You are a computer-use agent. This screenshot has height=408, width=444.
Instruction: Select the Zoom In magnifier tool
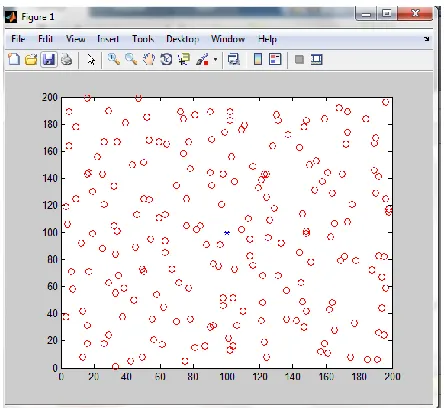(114, 60)
